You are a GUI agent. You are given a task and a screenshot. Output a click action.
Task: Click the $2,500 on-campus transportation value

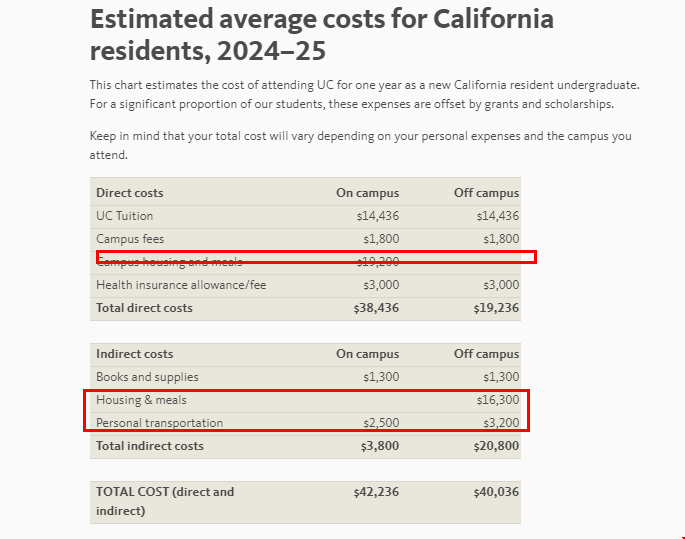(381, 423)
